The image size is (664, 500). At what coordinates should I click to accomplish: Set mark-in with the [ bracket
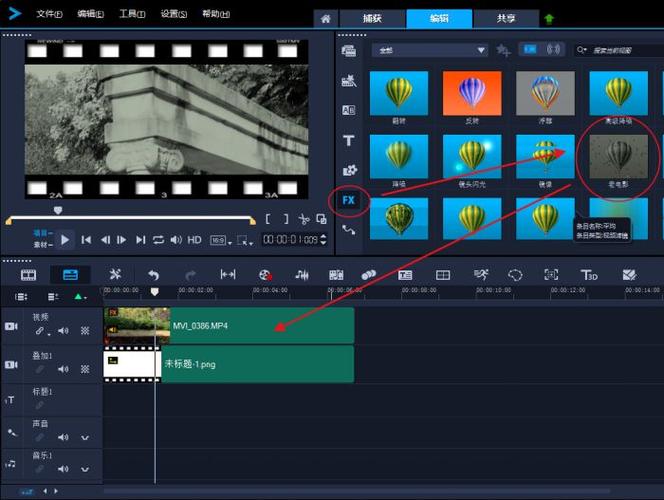(268, 219)
